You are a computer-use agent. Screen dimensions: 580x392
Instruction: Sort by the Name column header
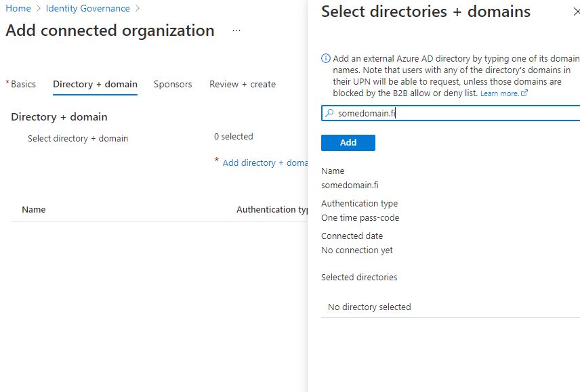(x=34, y=210)
